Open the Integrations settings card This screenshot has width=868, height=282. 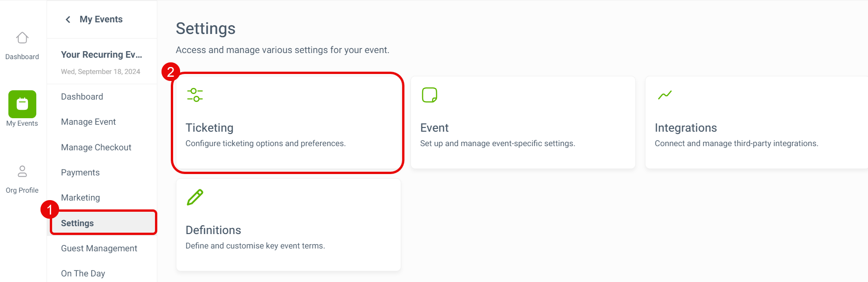coord(757,122)
